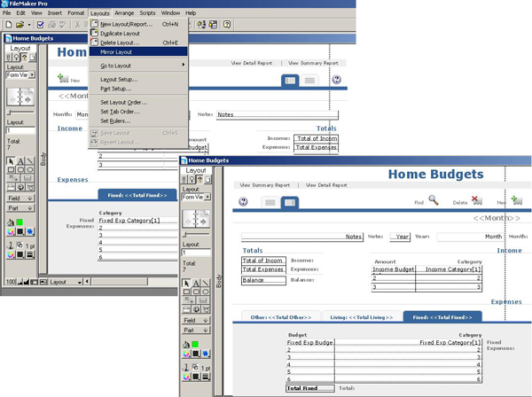Open fill color palette in back window
The image size is (532, 397).
pyautogui.click(x=11, y=232)
